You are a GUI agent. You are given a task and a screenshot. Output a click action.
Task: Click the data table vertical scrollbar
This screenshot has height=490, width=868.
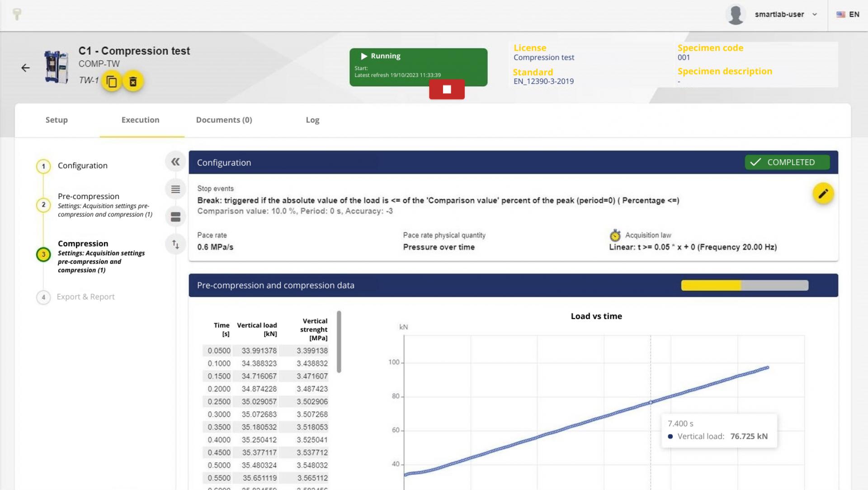[339, 342]
